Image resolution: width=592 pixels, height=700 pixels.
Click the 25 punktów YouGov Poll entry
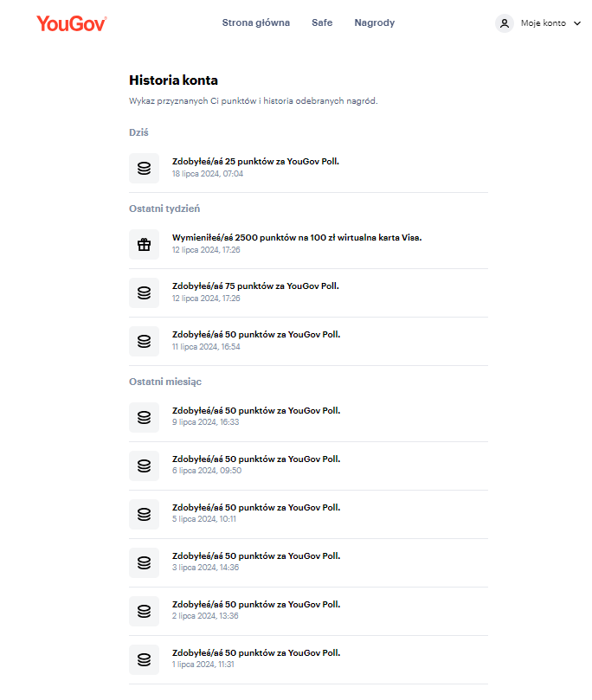[x=251, y=161]
